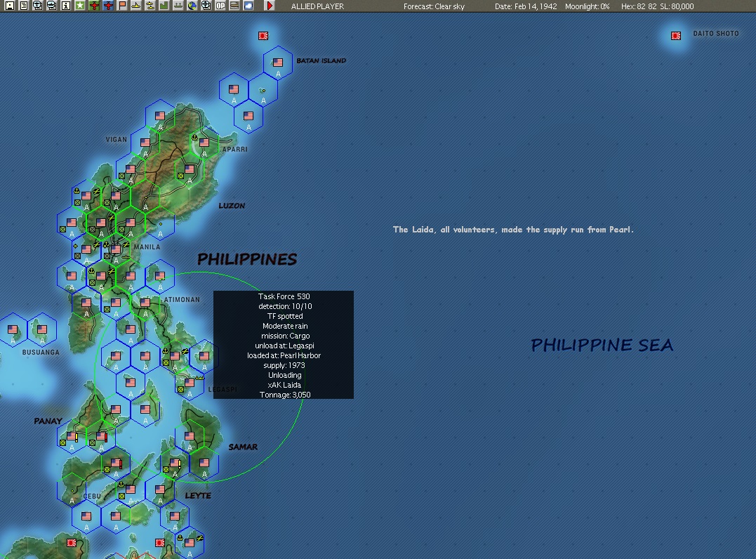The width and height of the screenshot is (756, 559).
Task: Click 'detection: 10/10' tooltip line
Action: 285,306
